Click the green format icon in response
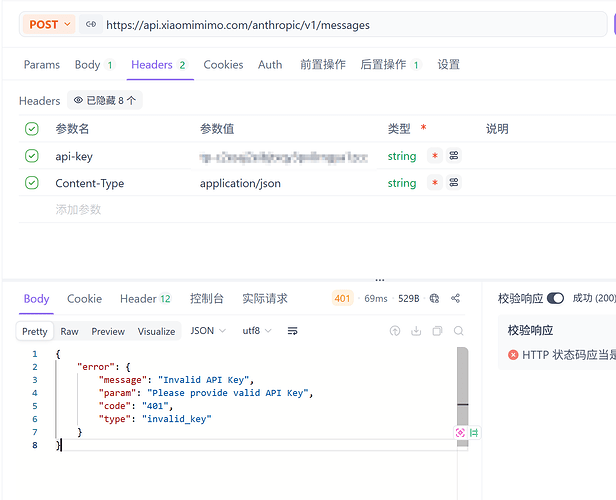The image size is (616, 500). point(474,433)
